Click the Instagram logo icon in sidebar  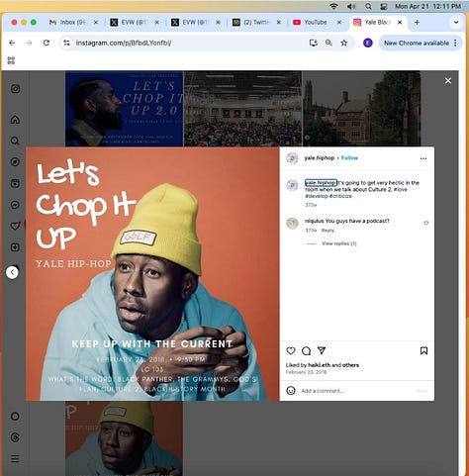coord(15,89)
